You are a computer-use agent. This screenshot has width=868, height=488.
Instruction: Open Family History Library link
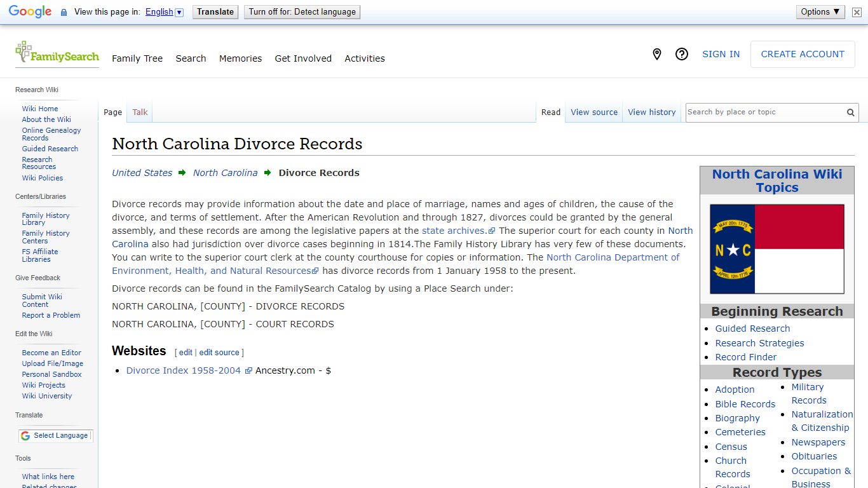(46, 219)
